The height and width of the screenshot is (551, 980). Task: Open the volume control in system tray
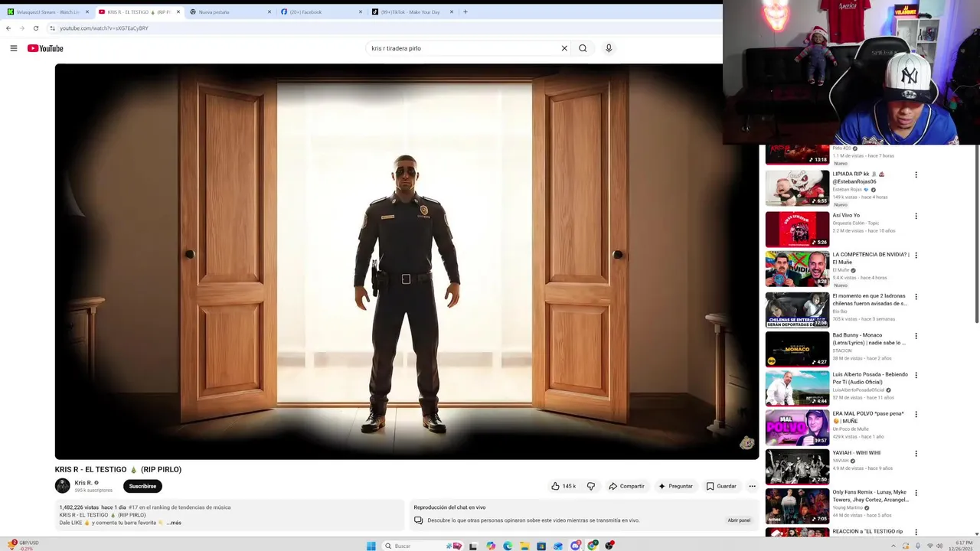pos(939,546)
